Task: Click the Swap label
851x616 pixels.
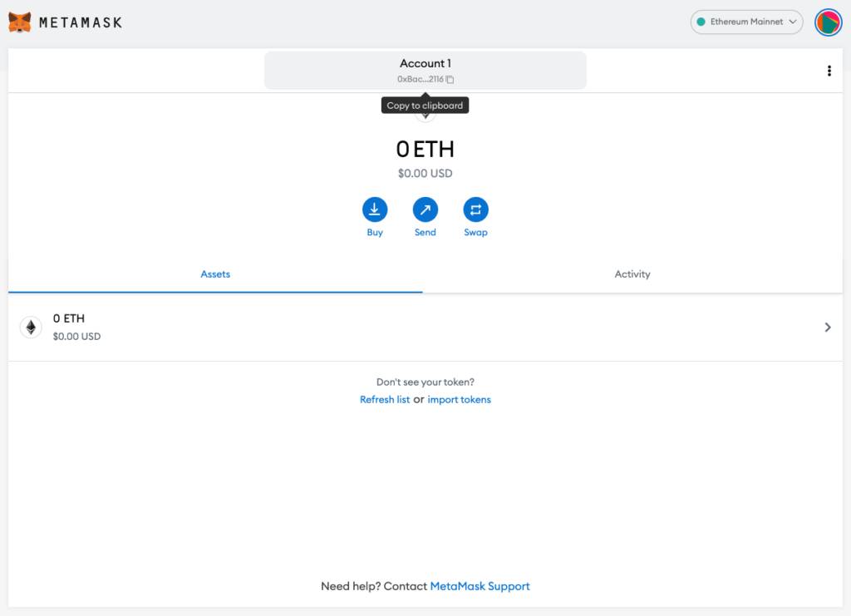Action: point(475,232)
